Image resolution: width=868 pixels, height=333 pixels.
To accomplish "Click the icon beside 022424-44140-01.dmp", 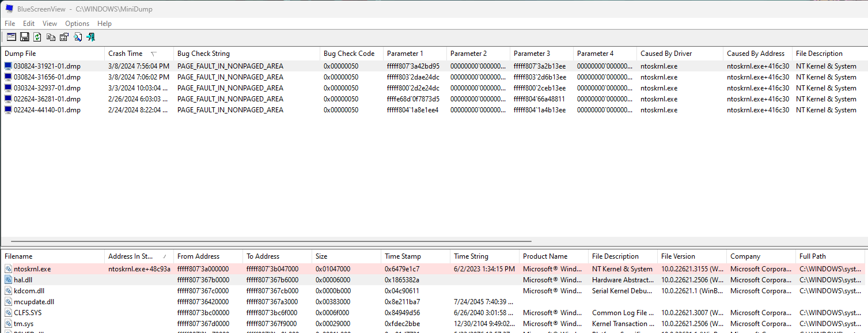I will 8,110.
